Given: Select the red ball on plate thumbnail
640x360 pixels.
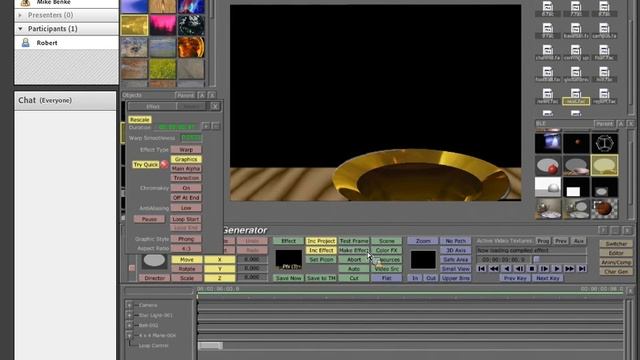Looking at the screenshot, I should (x=548, y=165).
